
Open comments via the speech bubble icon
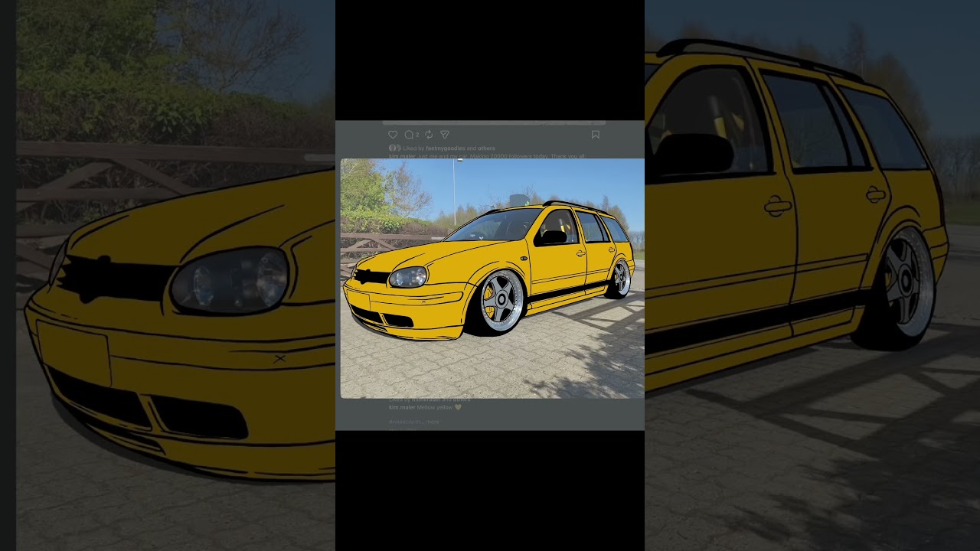(x=409, y=135)
